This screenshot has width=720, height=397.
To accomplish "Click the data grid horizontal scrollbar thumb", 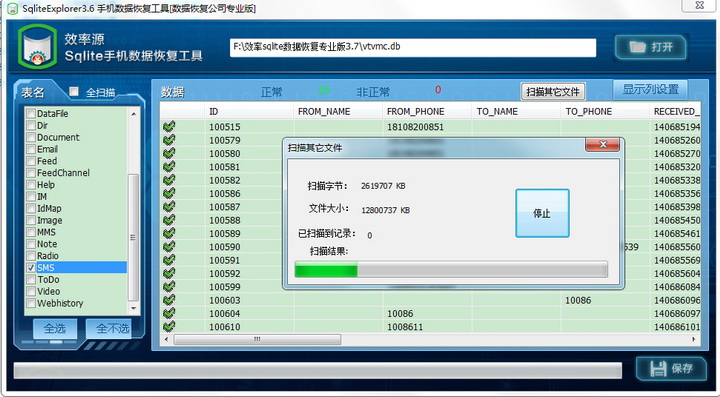I will click(257, 339).
